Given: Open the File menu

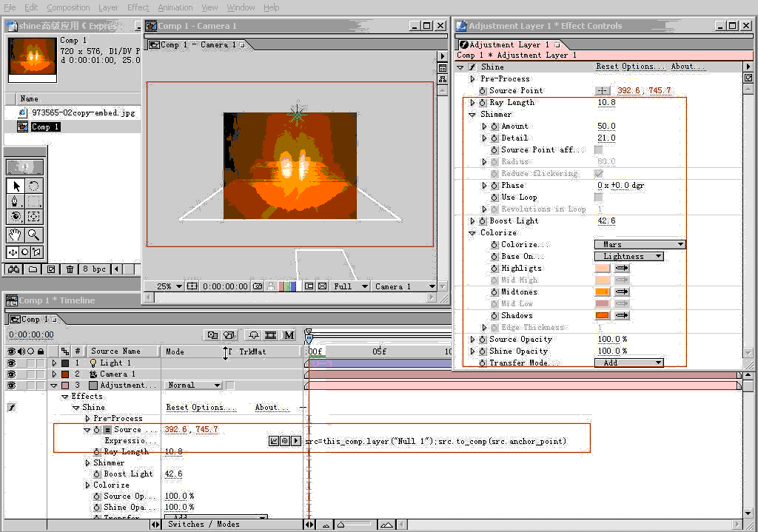Looking at the screenshot, I should [x=10, y=7].
